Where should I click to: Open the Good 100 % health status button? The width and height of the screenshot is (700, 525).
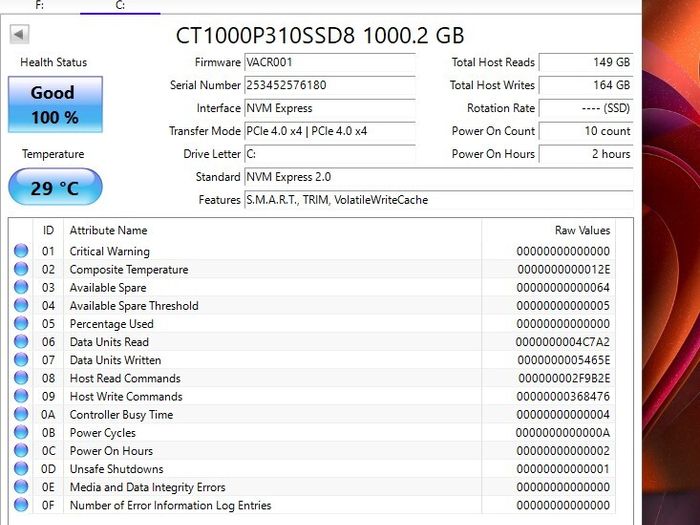tap(55, 104)
